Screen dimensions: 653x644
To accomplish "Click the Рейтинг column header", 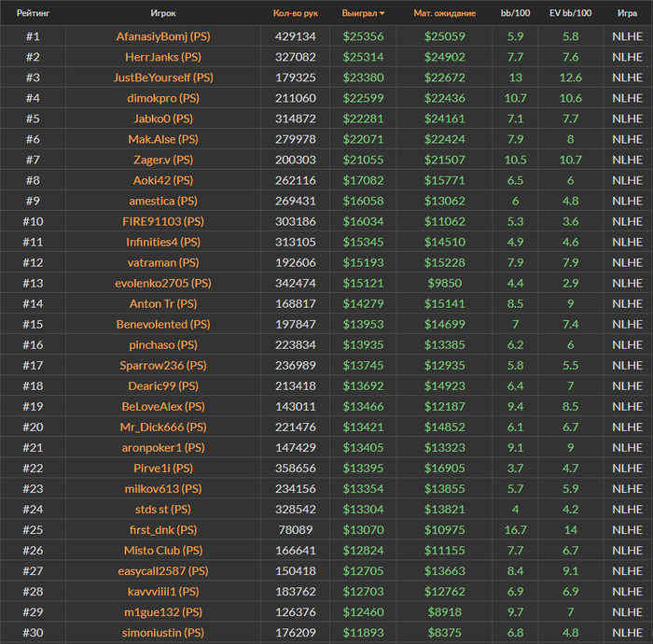I will [x=34, y=14].
